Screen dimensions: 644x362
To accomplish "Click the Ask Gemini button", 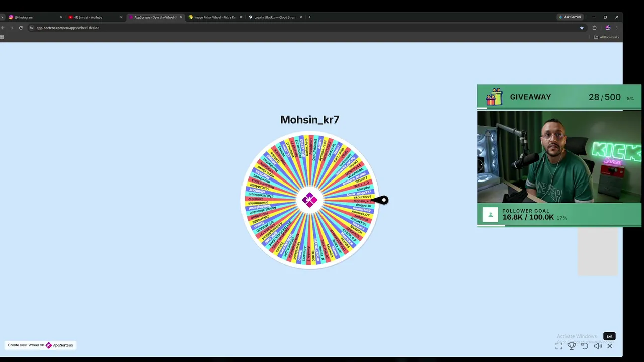I will (570, 17).
